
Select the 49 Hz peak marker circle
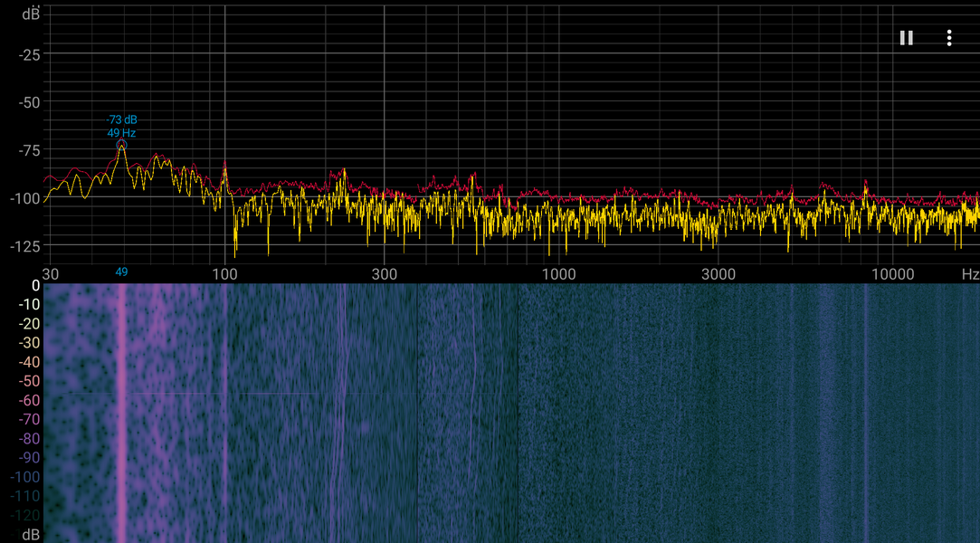pyautogui.click(x=121, y=146)
